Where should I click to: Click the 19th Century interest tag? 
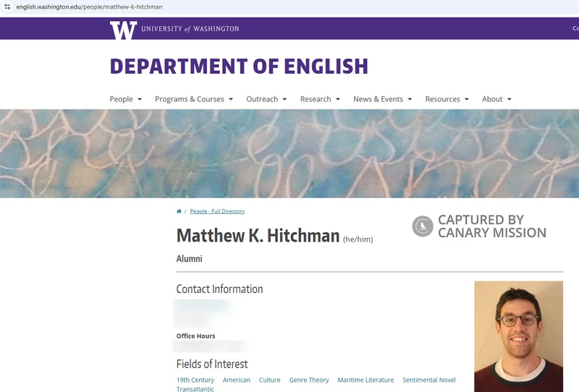pos(195,380)
